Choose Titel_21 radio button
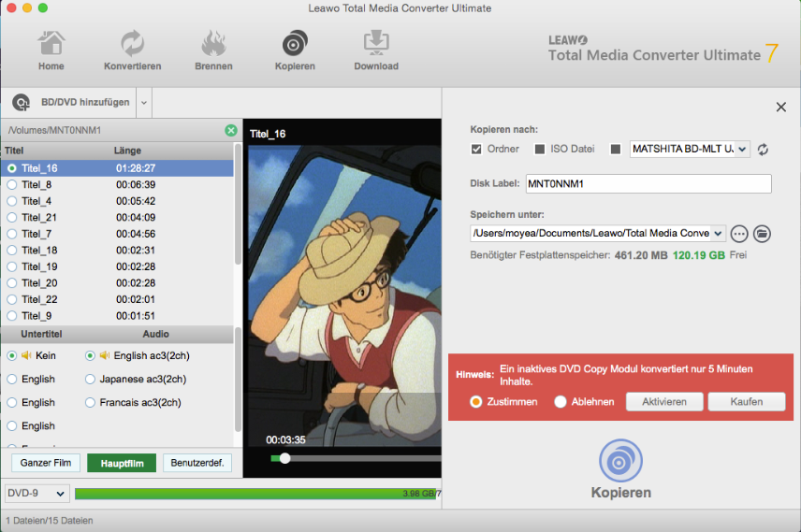The image size is (801, 532). [12, 217]
